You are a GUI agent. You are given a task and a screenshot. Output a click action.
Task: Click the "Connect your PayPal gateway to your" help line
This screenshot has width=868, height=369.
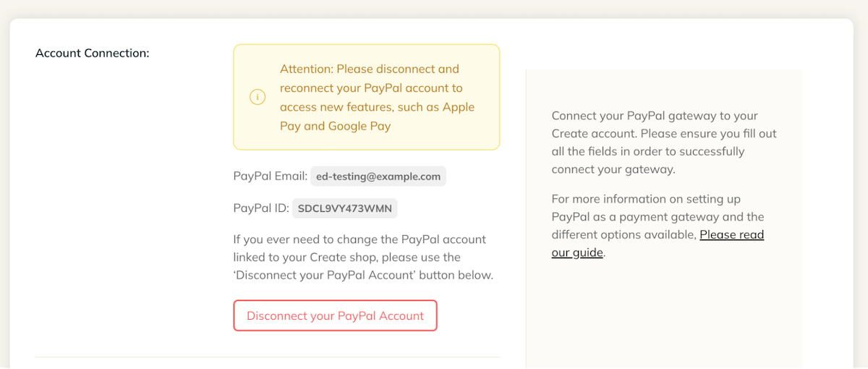point(655,116)
